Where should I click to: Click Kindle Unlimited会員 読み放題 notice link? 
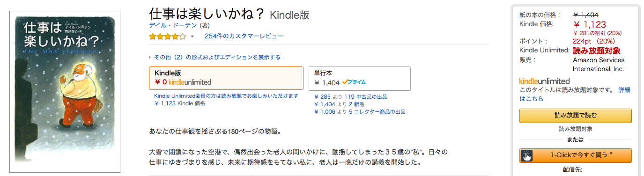226,96
